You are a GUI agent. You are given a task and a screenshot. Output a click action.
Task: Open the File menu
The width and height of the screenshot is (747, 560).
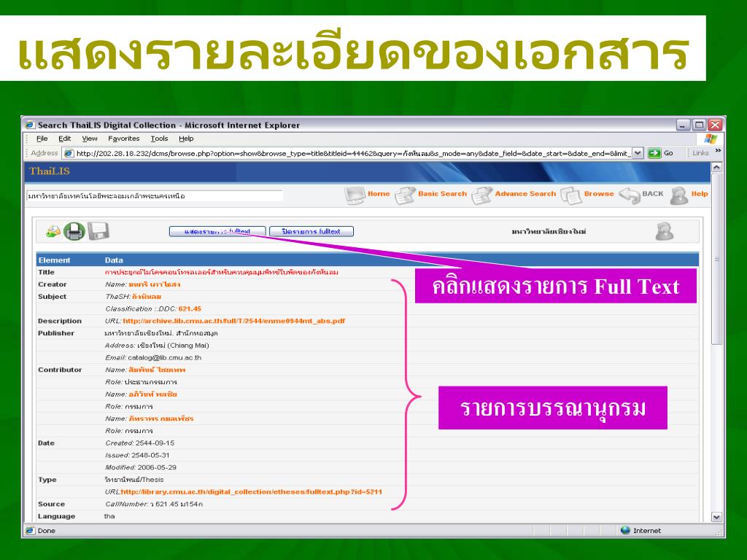(42, 139)
